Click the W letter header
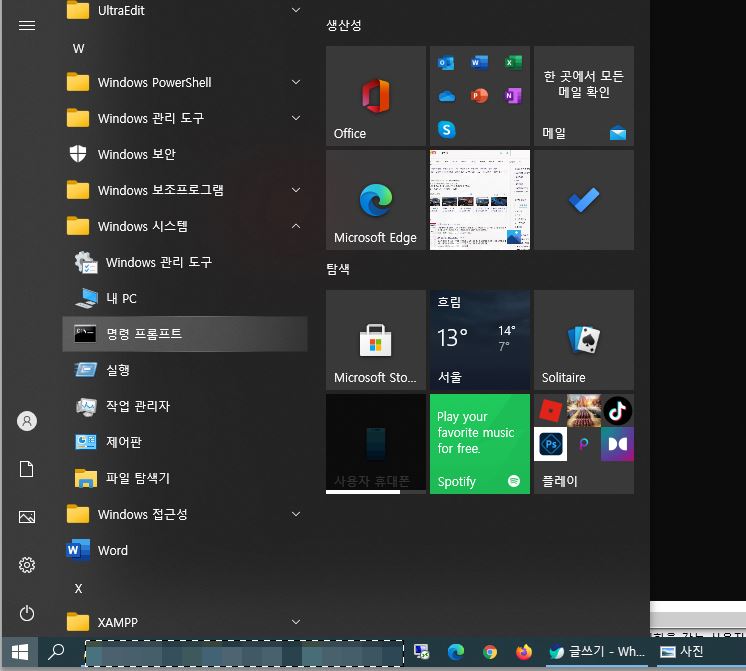The image size is (746, 671). (x=79, y=49)
